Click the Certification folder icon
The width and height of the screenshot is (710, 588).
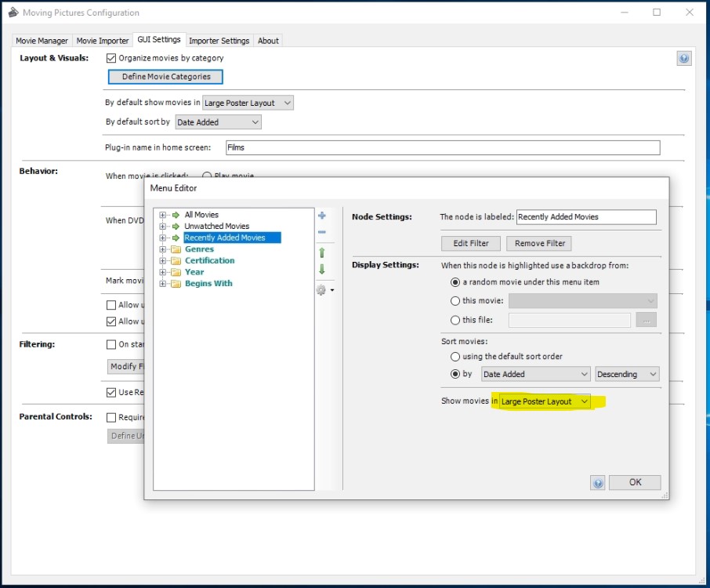(x=176, y=260)
